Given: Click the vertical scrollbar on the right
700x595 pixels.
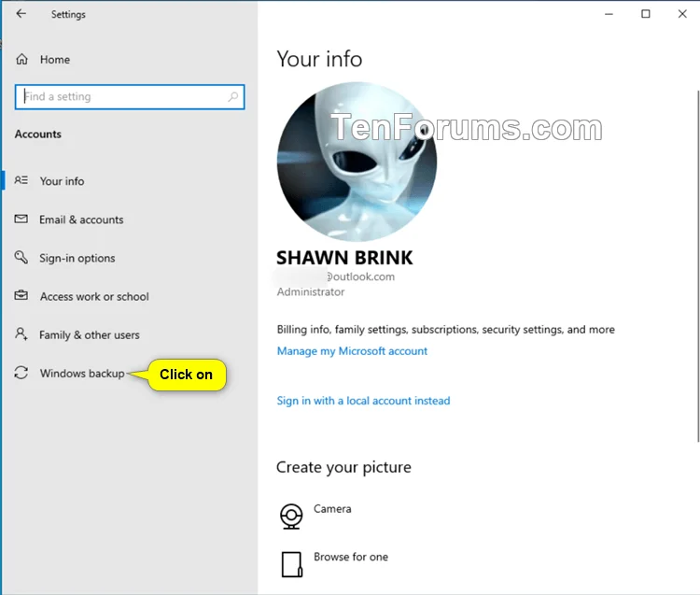Looking at the screenshot, I should [698, 266].
